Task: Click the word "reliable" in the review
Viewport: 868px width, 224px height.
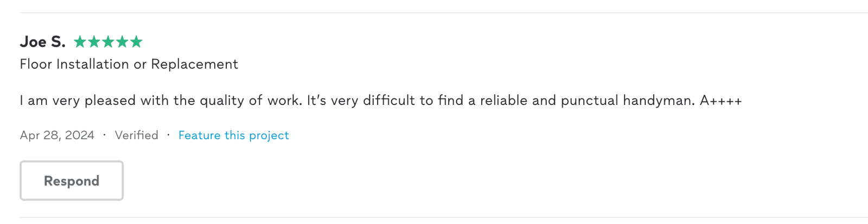Action: click(503, 101)
